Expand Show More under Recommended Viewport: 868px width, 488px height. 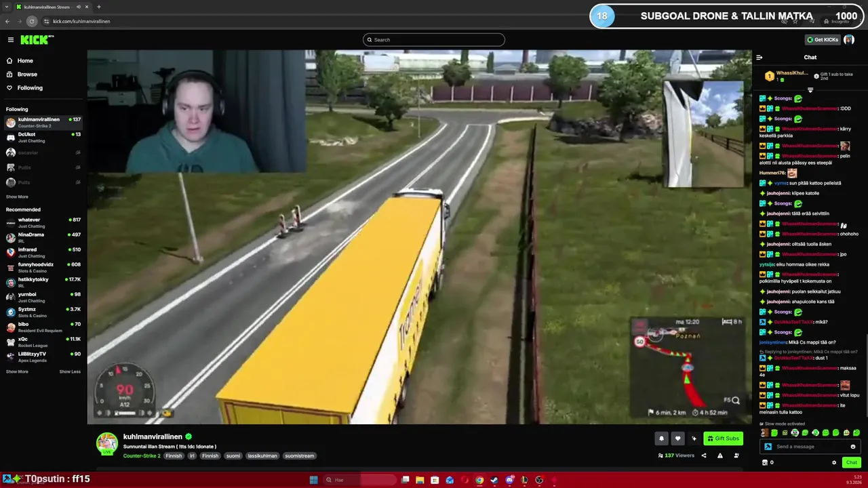point(17,371)
